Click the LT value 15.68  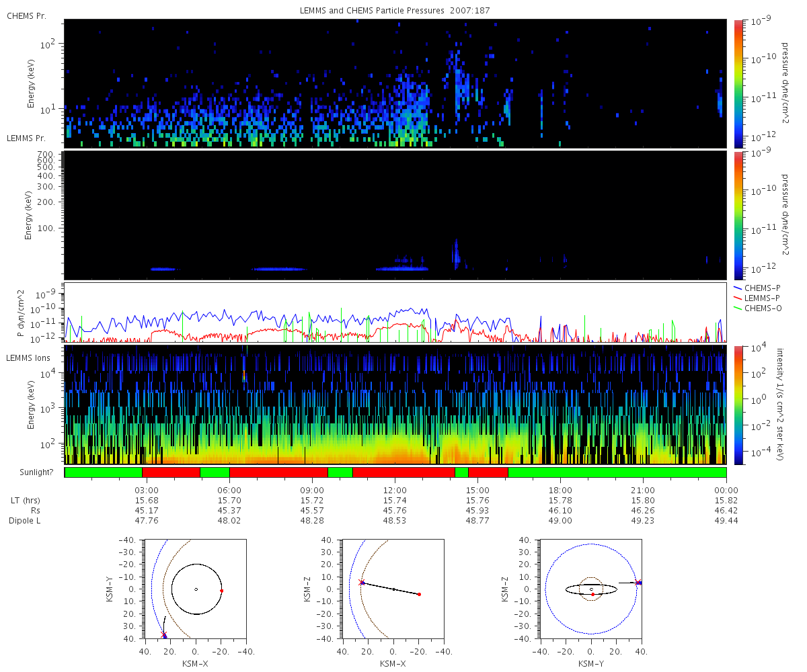click(147, 501)
